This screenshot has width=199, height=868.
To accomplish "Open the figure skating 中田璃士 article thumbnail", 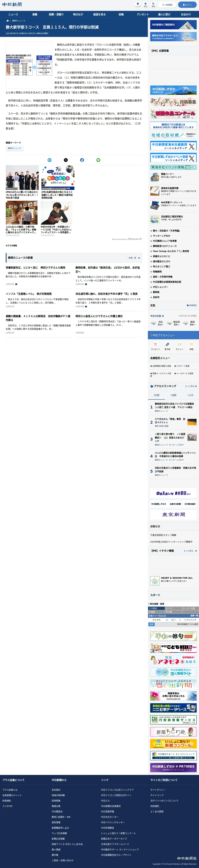I will [x=56, y=213].
